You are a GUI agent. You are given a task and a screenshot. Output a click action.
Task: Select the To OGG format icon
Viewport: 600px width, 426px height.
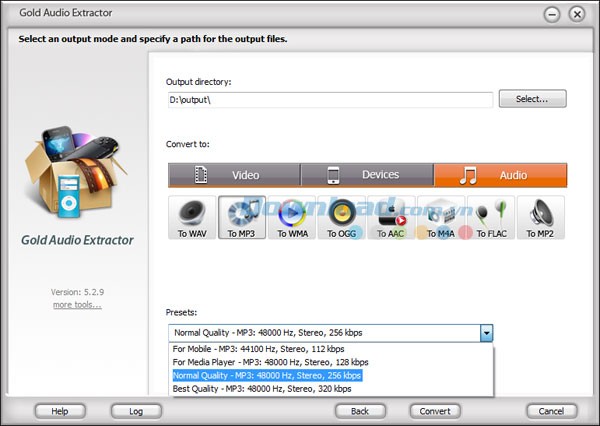tap(341, 217)
